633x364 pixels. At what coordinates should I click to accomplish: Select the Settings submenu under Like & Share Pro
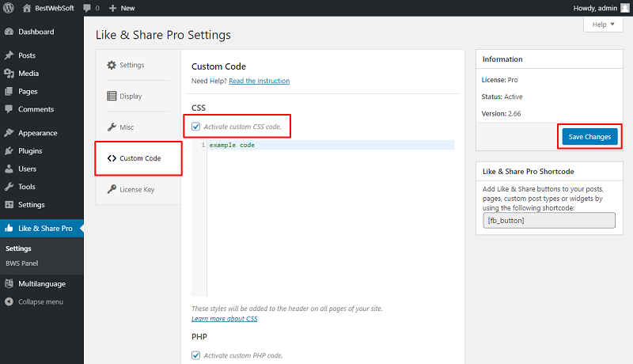click(18, 248)
